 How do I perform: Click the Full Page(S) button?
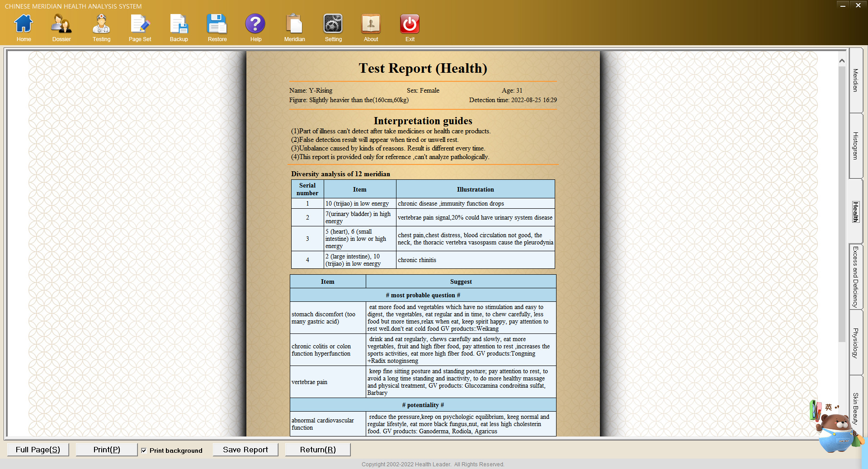tap(38, 450)
